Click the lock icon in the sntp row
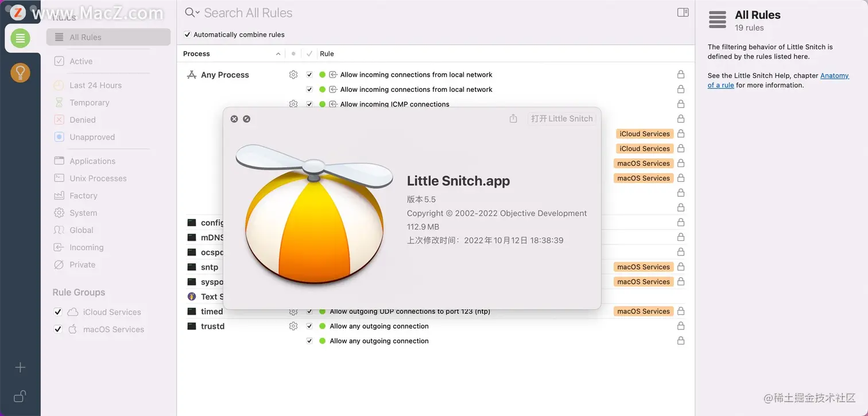 [681, 267]
